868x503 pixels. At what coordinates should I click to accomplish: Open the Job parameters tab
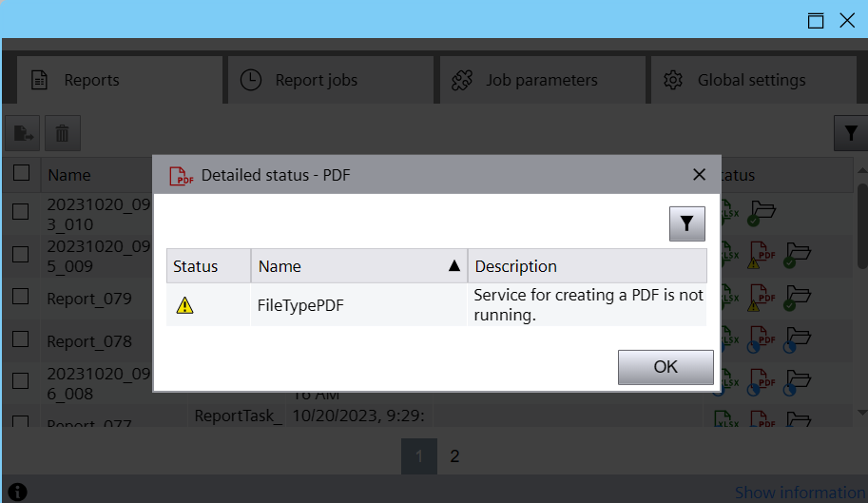542,80
